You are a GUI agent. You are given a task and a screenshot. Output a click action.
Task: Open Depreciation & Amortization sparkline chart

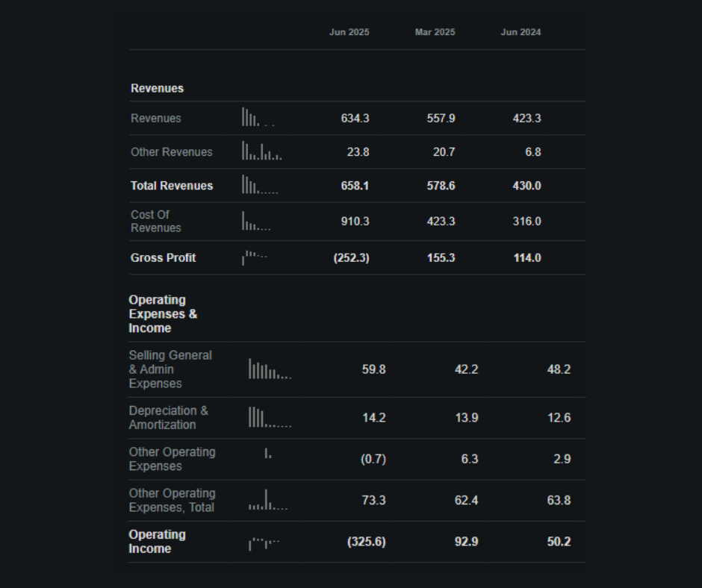(x=270, y=417)
